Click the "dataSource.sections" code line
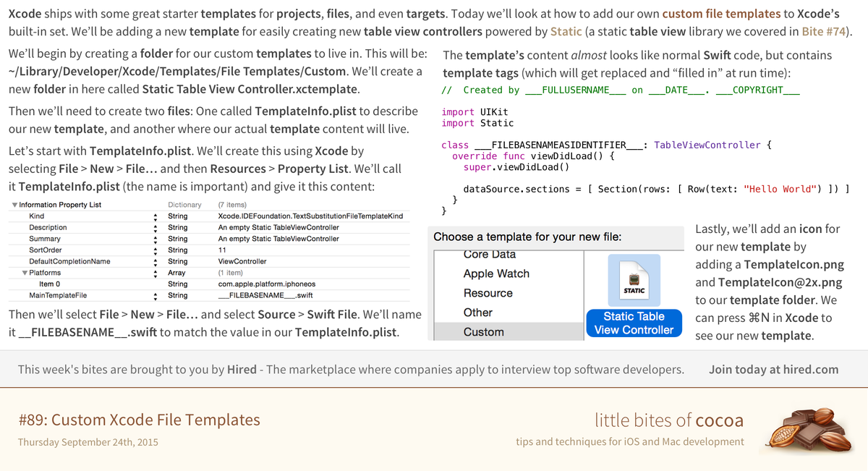Viewport: 868px width, 471px height. click(x=656, y=189)
